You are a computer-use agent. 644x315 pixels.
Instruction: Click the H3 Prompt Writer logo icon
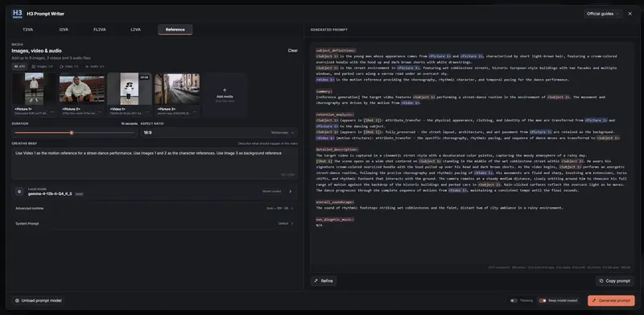point(17,14)
